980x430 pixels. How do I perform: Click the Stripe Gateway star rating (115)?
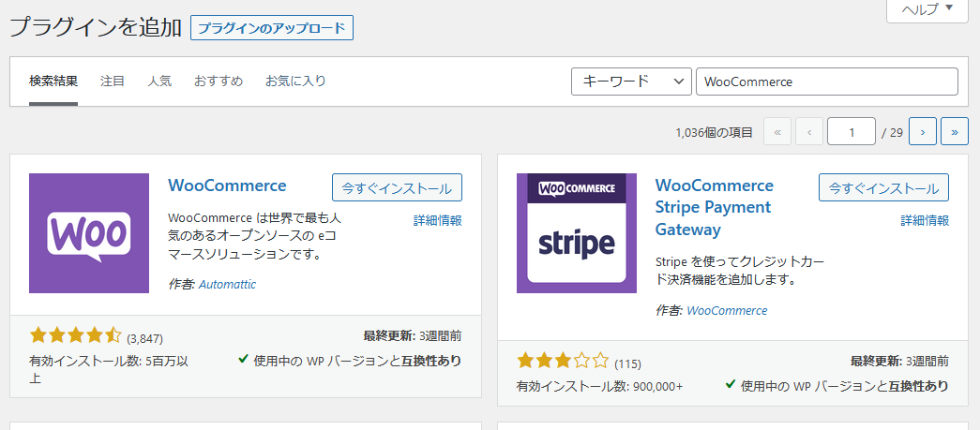tap(563, 361)
